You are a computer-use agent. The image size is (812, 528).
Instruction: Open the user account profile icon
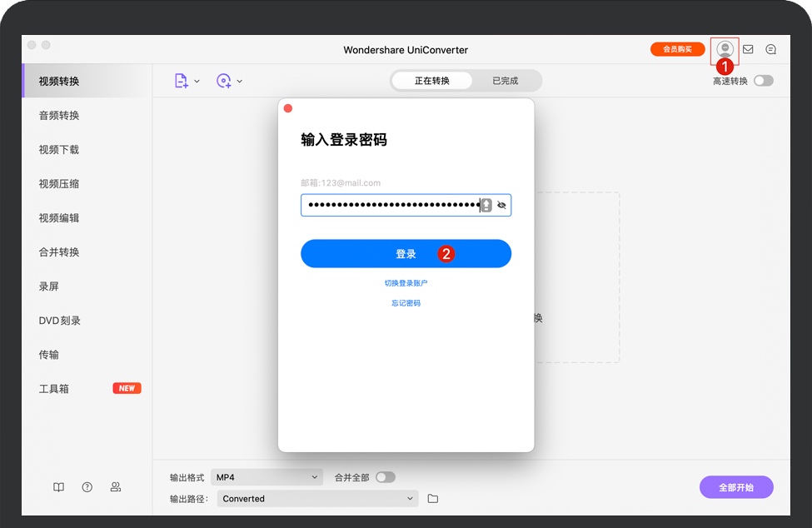(725, 49)
